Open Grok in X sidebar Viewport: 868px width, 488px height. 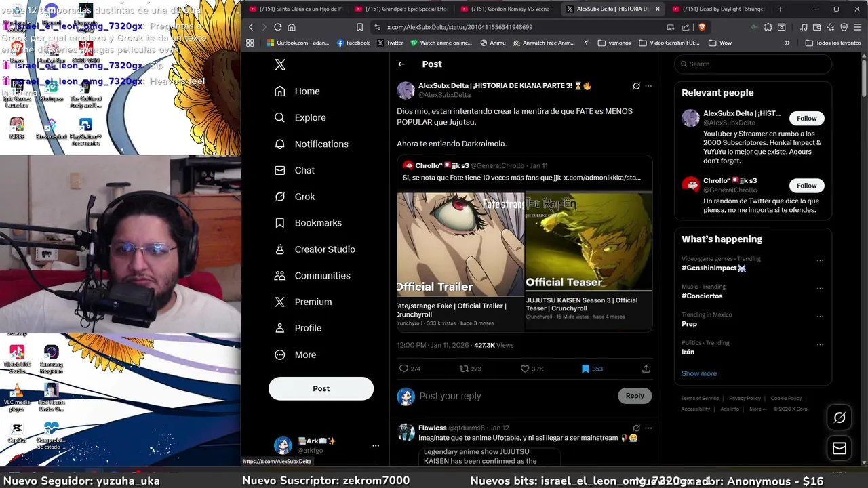(294, 197)
